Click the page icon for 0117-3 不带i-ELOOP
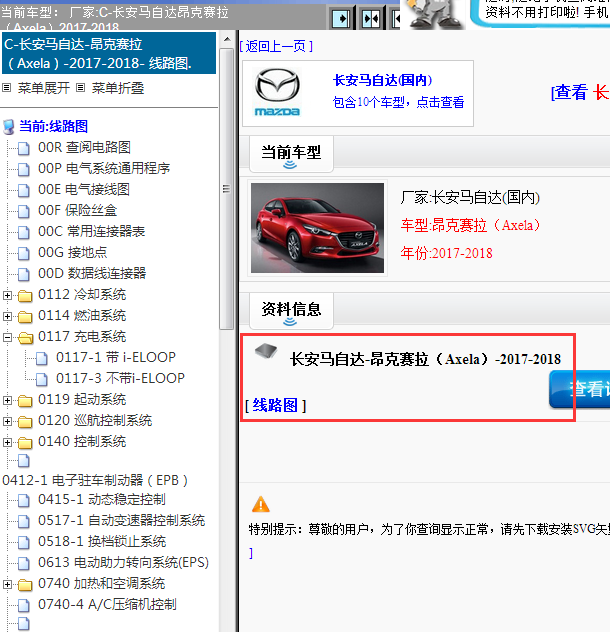This screenshot has width=610, height=632. (x=42, y=378)
